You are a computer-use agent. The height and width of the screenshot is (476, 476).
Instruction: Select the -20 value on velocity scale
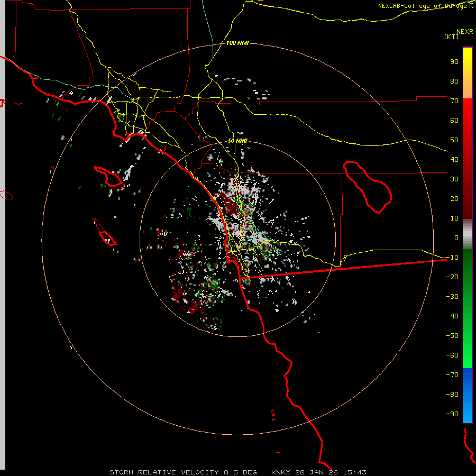tap(452, 277)
